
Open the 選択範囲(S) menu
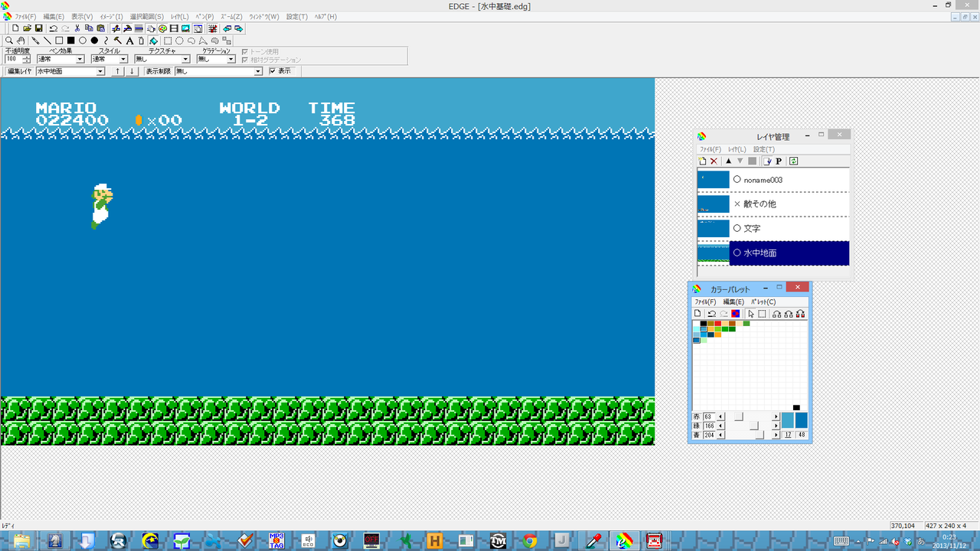[x=147, y=17]
